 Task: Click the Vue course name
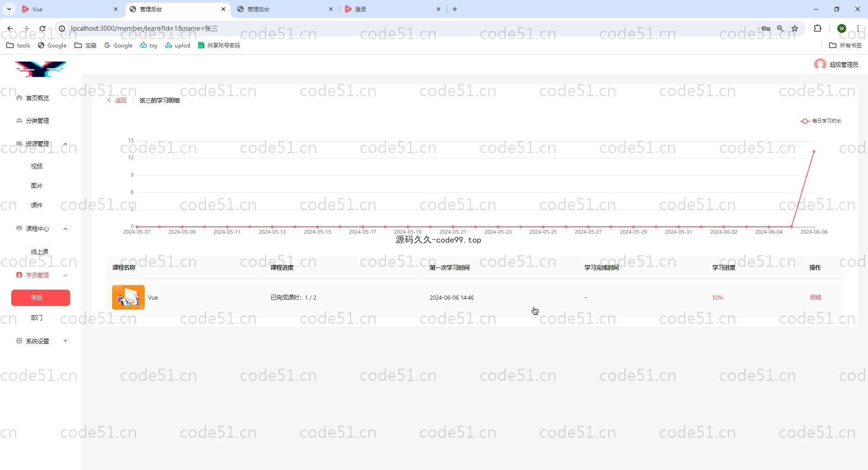[153, 298]
